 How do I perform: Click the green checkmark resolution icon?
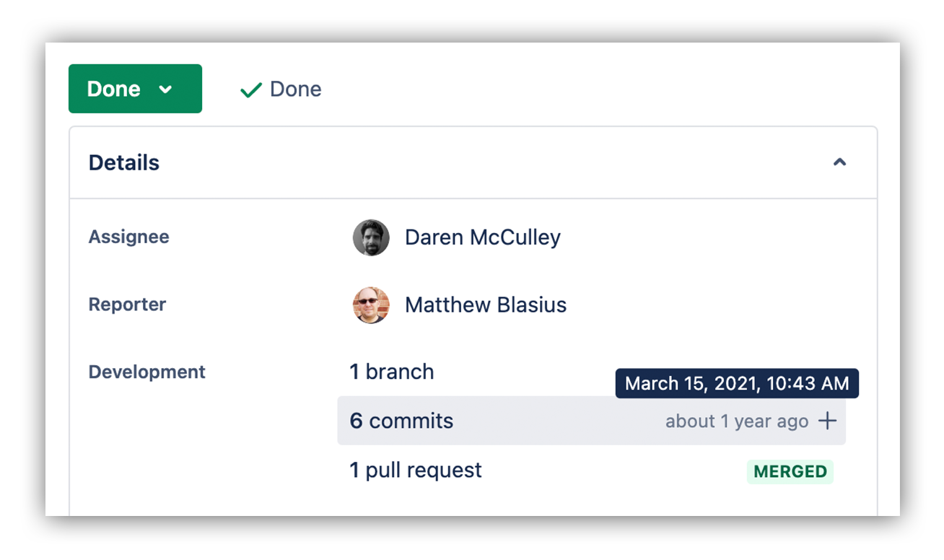pyautogui.click(x=250, y=89)
